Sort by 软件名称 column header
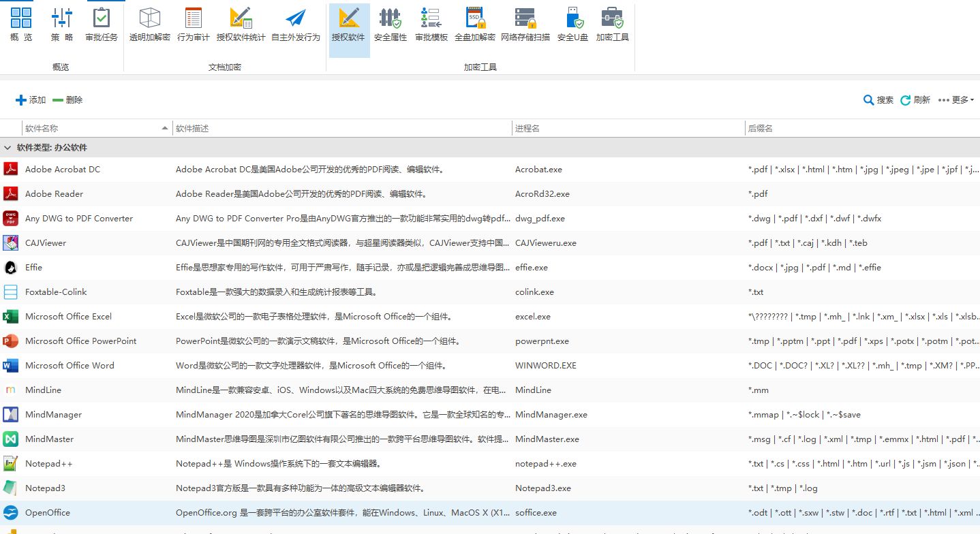This screenshot has width=980, height=534. 97,128
